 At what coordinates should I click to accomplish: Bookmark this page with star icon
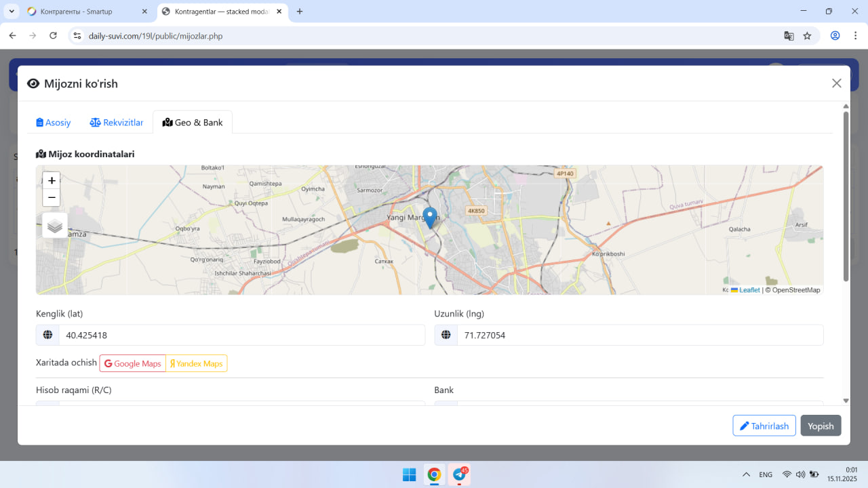pyautogui.click(x=807, y=36)
